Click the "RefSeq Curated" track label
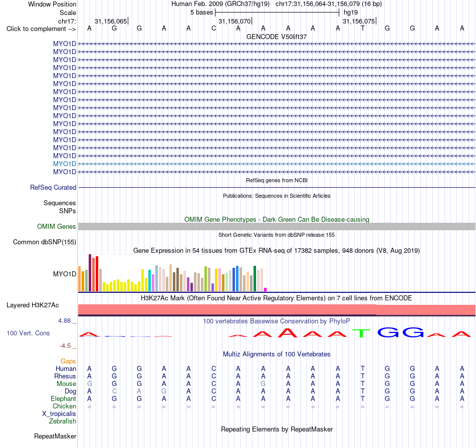 pos(53,187)
